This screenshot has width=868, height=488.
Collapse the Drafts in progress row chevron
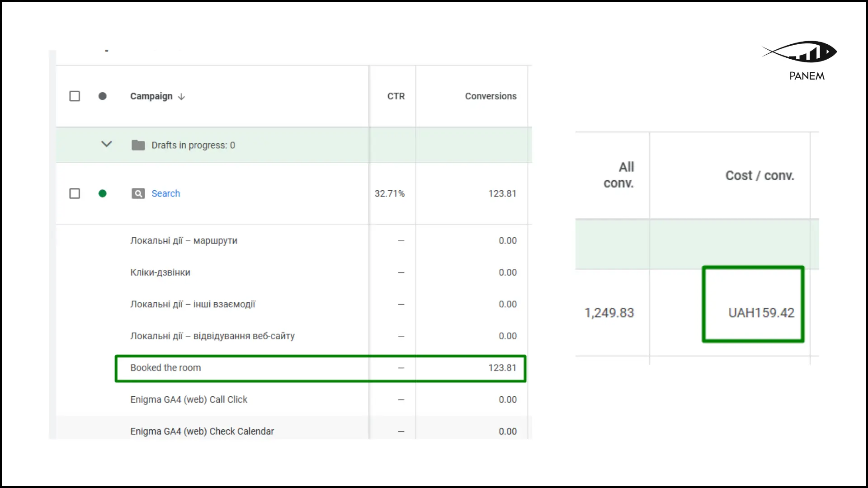click(x=107, y=145)
